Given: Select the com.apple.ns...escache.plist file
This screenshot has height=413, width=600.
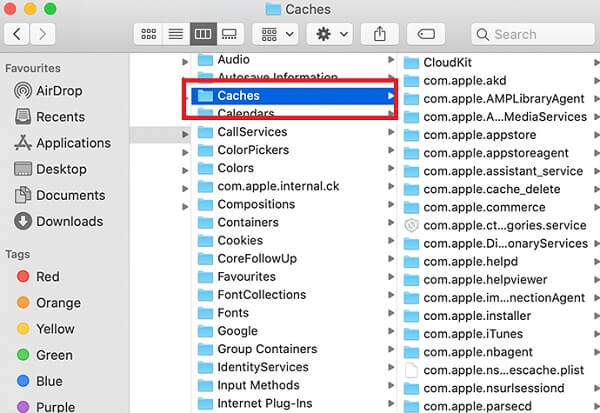Looking at the screenshot, I should [x=501, y=370].
